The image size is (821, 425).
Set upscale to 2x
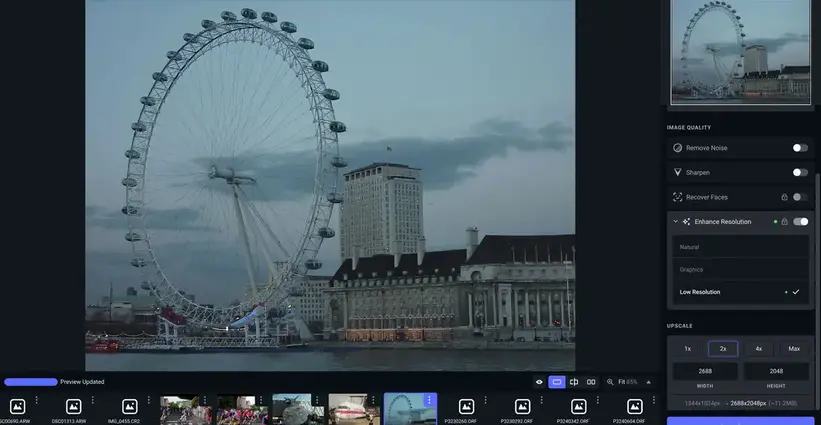tap(723, 349)
